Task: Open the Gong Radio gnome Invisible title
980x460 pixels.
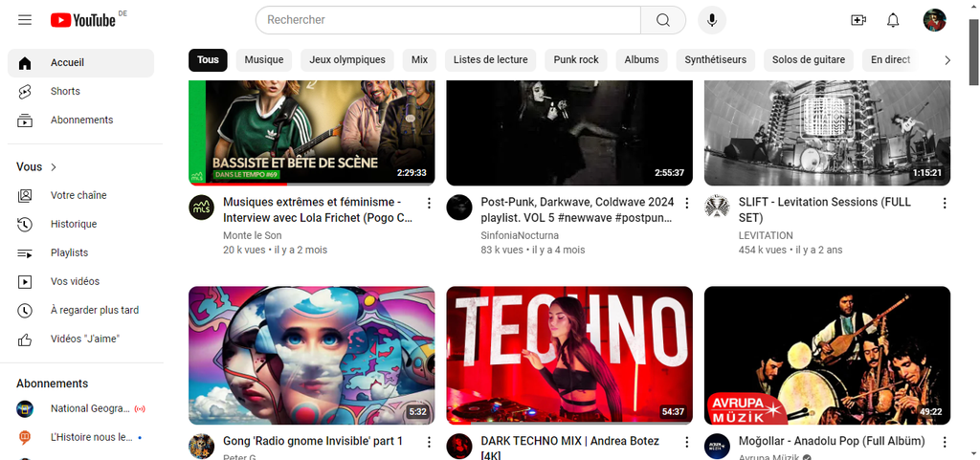Action: point(313,441)
